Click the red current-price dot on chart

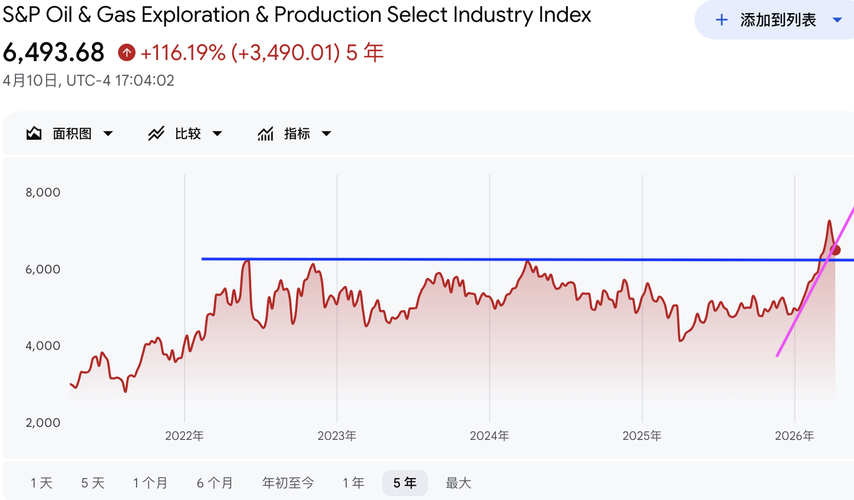point(836,250)
